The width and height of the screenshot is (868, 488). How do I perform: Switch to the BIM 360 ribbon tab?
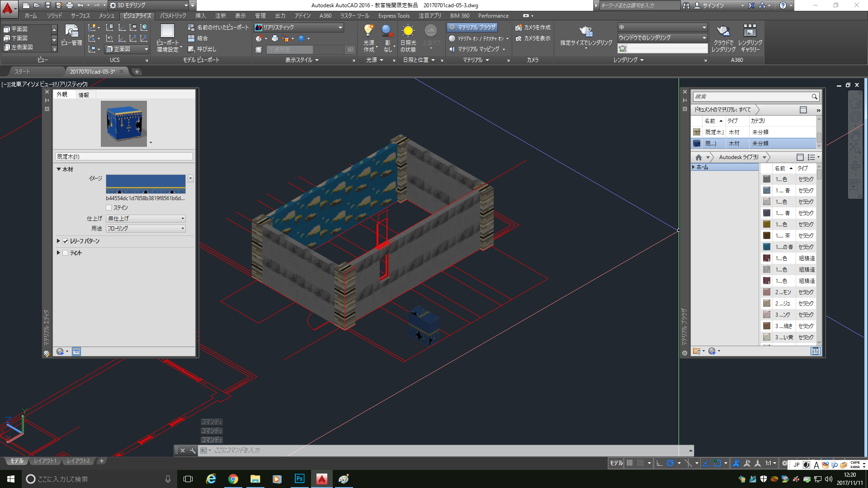coord(460,16)
